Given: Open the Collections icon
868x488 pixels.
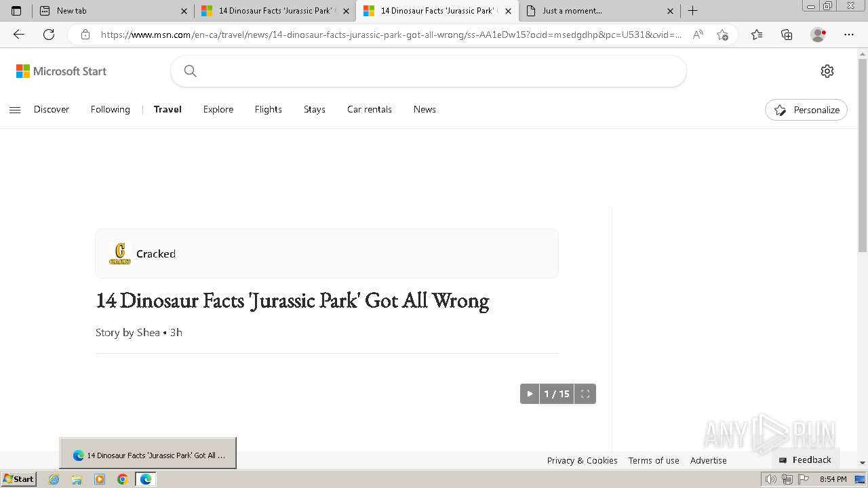Looking at the screenshot, I should (787, 35).
